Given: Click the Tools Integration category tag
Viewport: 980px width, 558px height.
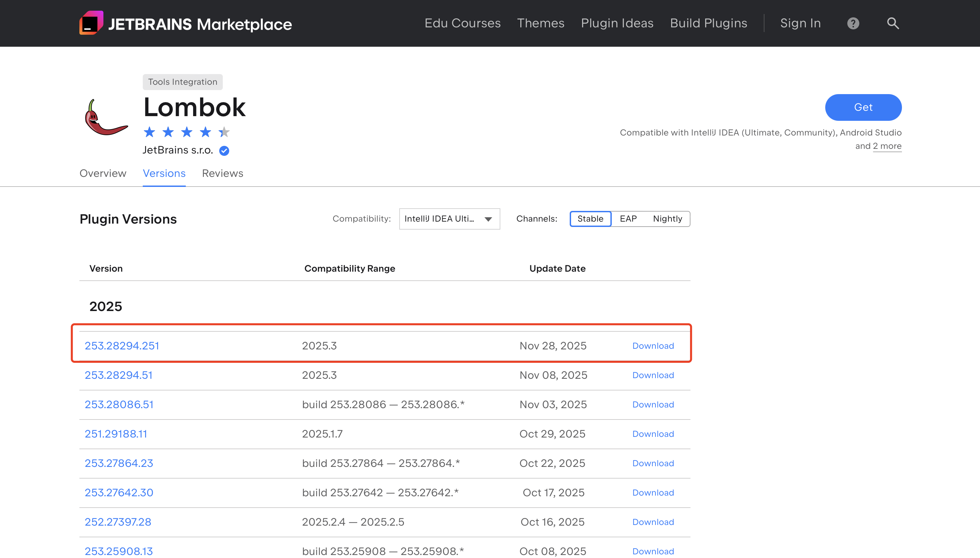Looking at the screenshot, I should [182, 82].
